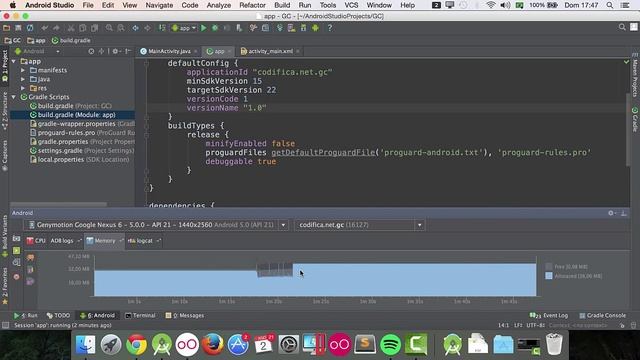
Task: Switch to the activity_main.xml tab
Action: pos(270,51)
